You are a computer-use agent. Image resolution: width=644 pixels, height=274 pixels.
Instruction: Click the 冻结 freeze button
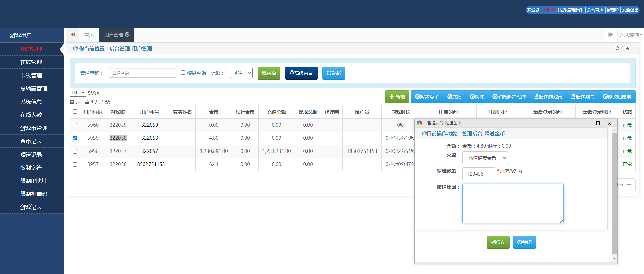pos(454,97)
